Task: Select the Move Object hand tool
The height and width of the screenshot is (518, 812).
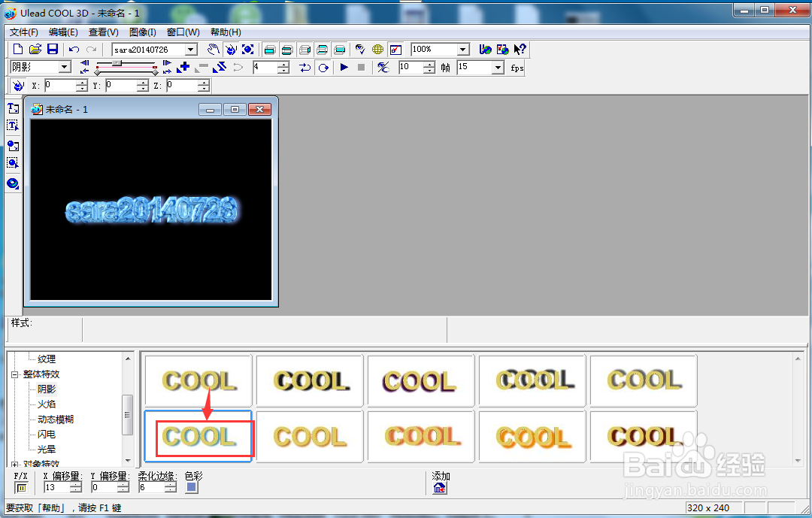Action: click(213, 49)
